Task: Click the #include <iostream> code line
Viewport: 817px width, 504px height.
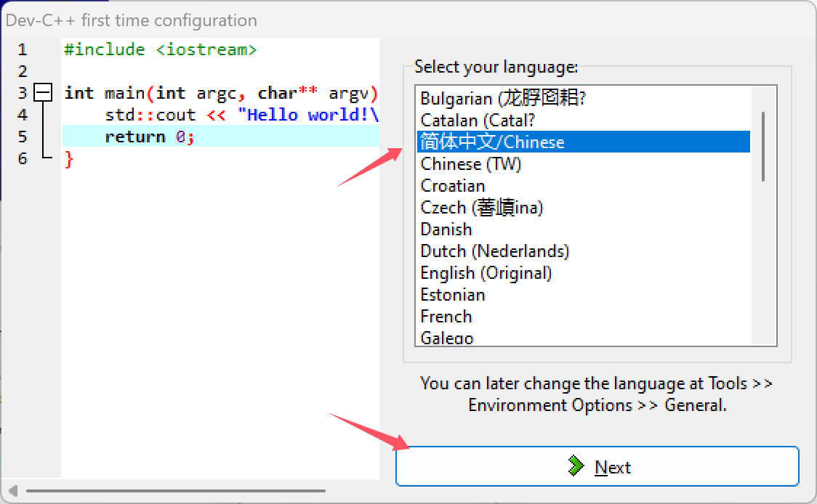Action: click(x=160, y=49)
